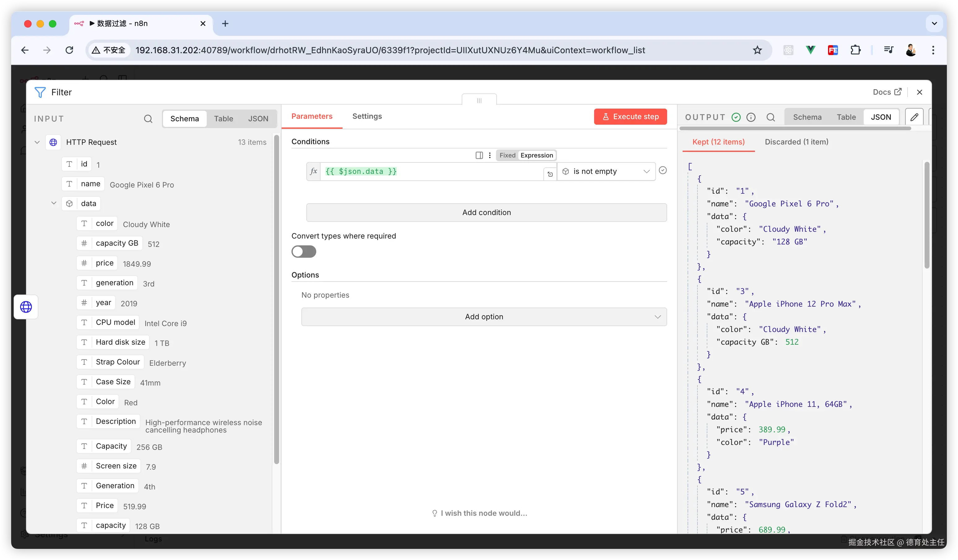Image resolution: width=958 pixels, height=560 pixels.
Task: Open the expression editor expand icon
Action: click(550, 174)
